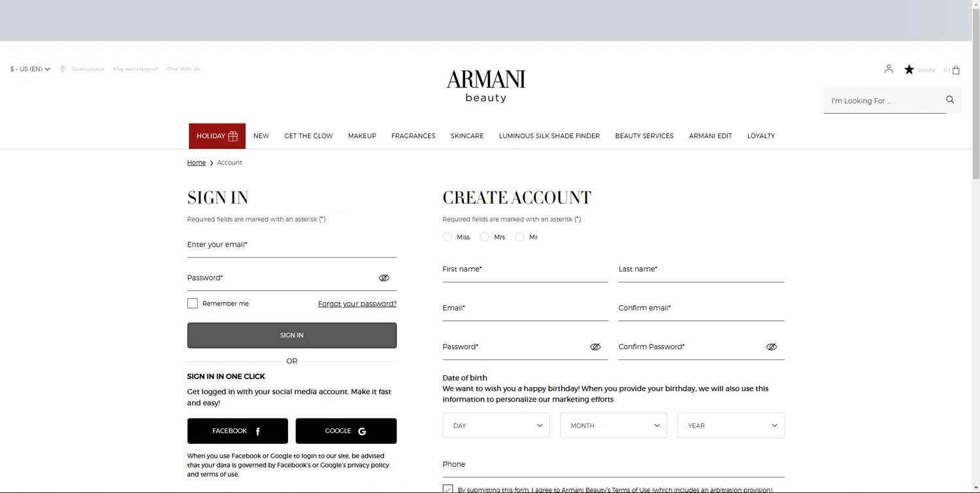Open Luminous Silk Shade Finder
Image resolution: width=980 pixels, height=493 pixels.
(x=549, y=136)
